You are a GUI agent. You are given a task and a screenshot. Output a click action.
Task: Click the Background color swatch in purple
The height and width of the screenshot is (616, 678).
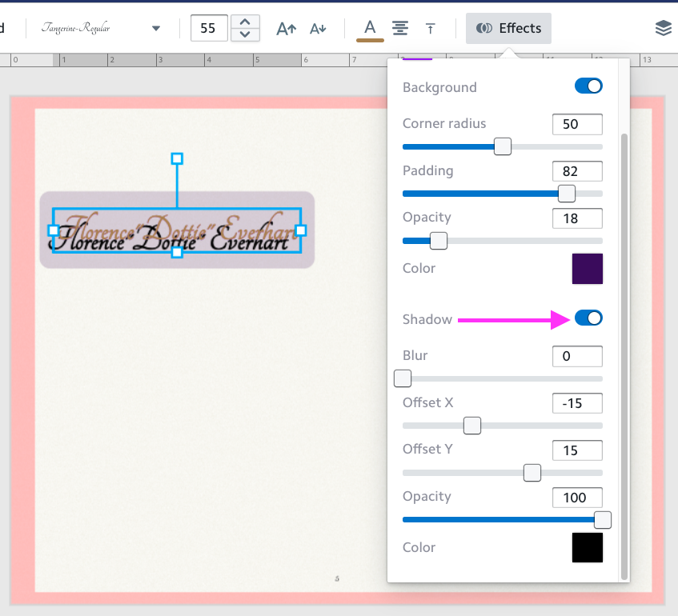point(587,269)
